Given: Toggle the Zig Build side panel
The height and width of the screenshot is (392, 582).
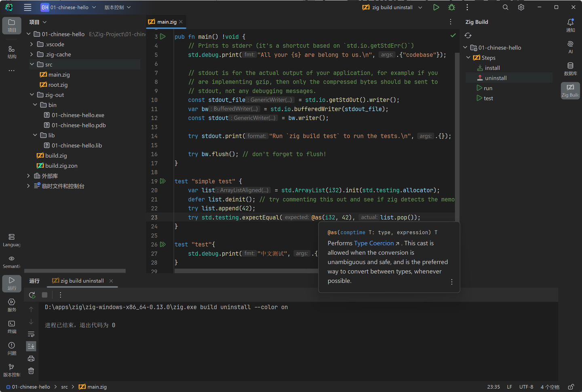Looking at the screenshot, I should (570, 90).
